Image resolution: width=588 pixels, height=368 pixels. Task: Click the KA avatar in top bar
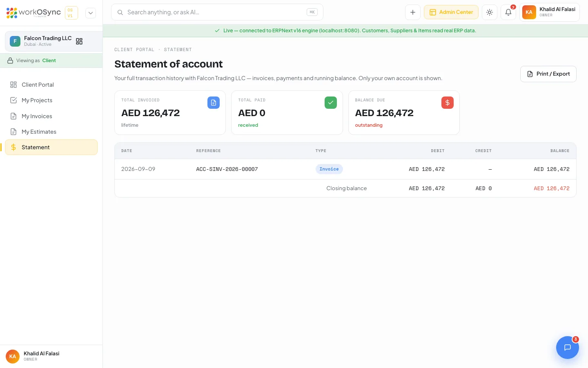click(x=529, y=12)
